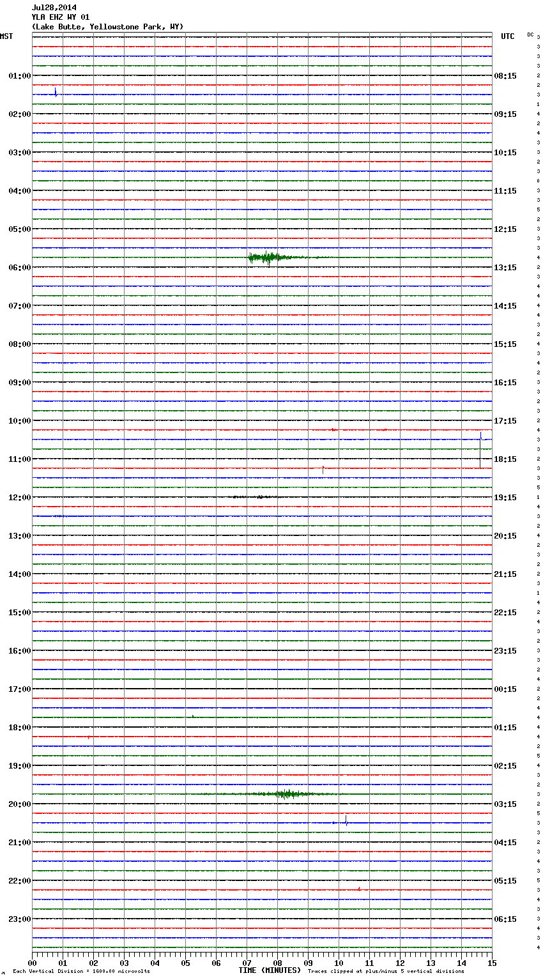Click the 09:15 UTC time label
The width and height of the screenshot is (543, 980).
pos(505,114)
